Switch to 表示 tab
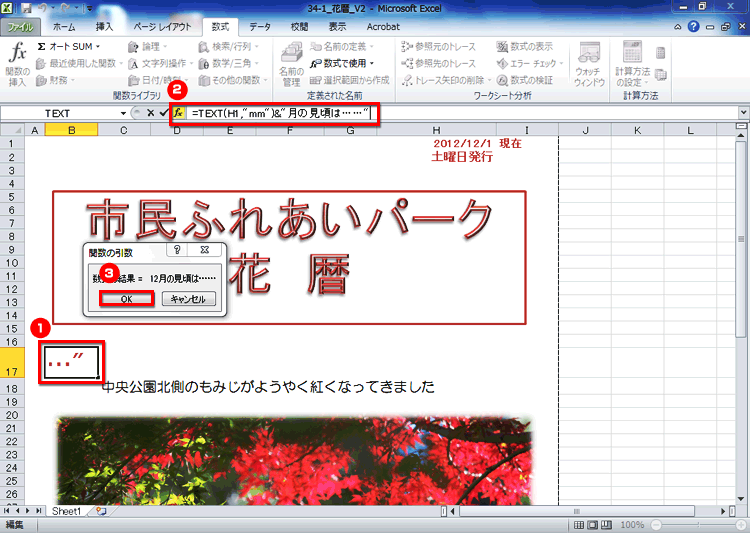The height and width of the screenshot is (533, 750). pos(337,27)
